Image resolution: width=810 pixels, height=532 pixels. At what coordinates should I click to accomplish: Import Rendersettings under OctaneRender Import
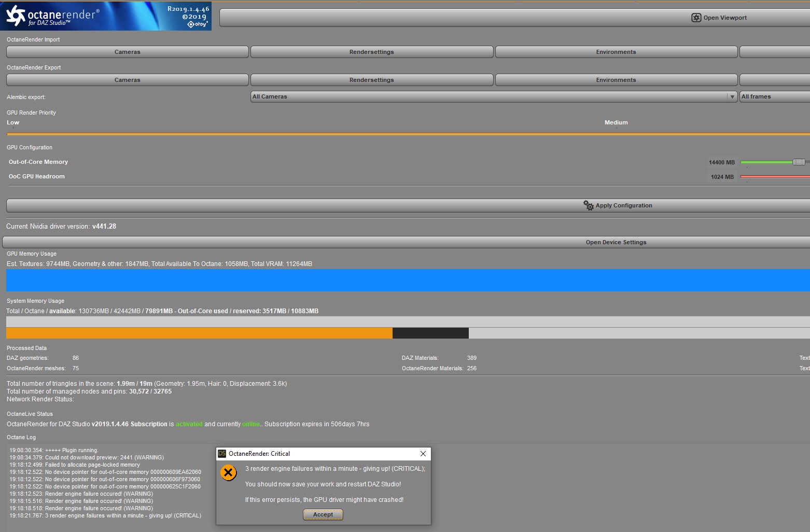point(372,52)
